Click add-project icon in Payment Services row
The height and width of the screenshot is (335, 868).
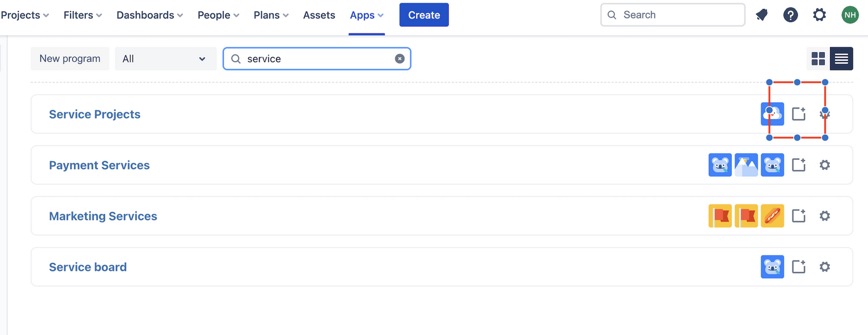798,165
